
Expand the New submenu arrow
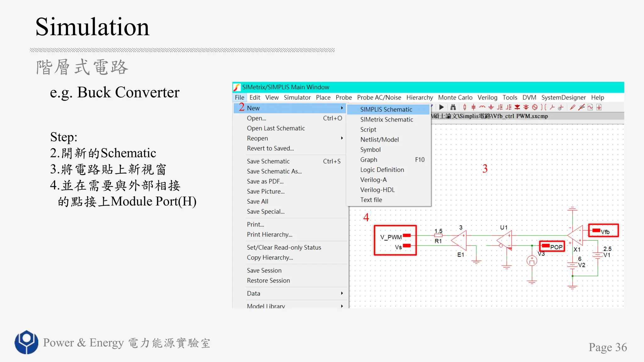(x=342, y=108)
